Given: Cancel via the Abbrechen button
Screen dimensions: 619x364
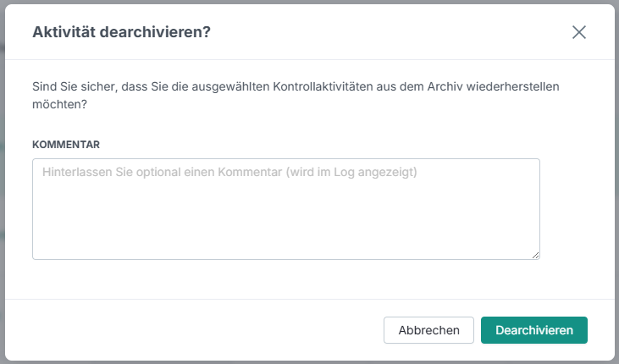Looking at the screenshot, I should 428,330.
